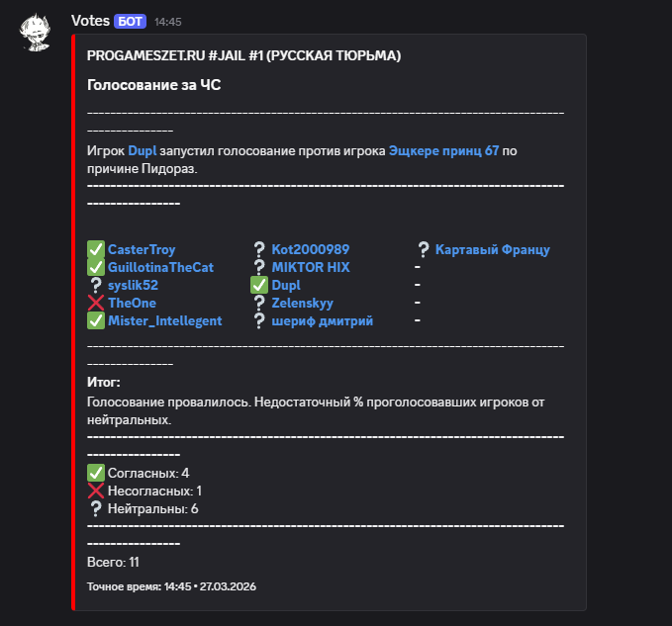Open the Votes bot username profile
This screenshot has height=626, width=672.
pos(91,20)
